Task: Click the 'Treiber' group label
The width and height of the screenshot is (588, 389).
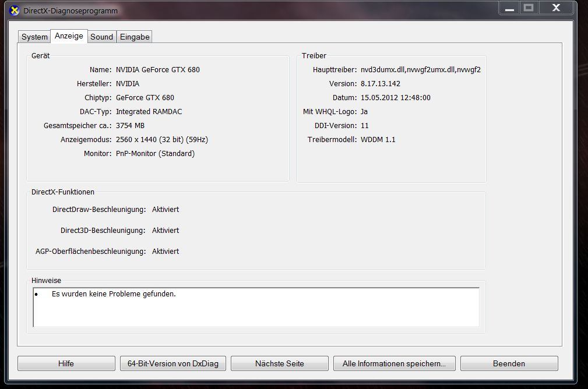Action: [x=314, y=56]
